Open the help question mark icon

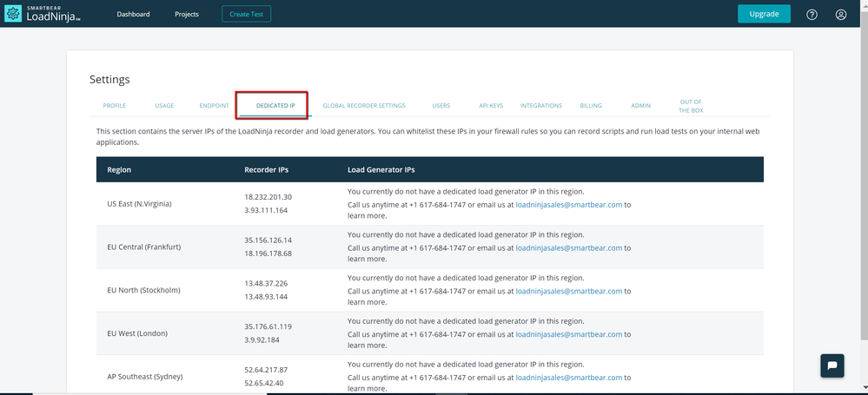[x=812, y=14]
